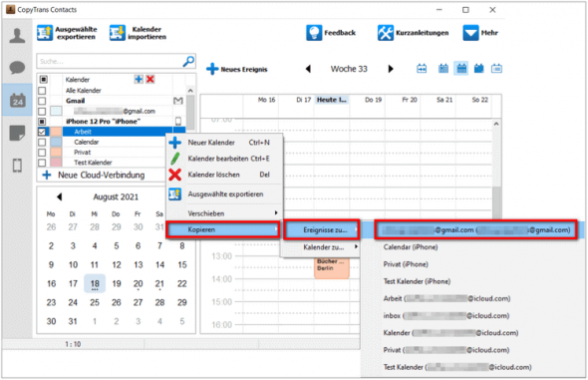The width and height of the screenshot is (588, 380).
Task: Open the Messages speech bubble sidebar icon
Action: point(17,68)
